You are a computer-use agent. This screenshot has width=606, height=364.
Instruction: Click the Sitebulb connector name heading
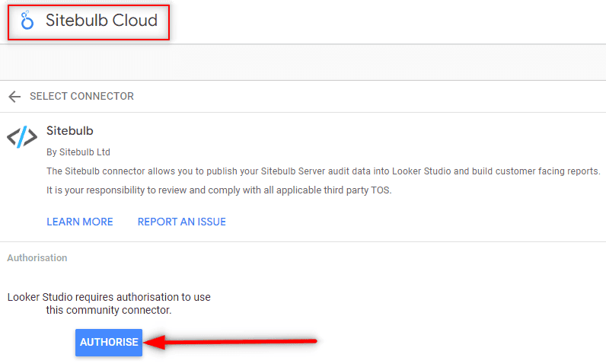(70, 131)
